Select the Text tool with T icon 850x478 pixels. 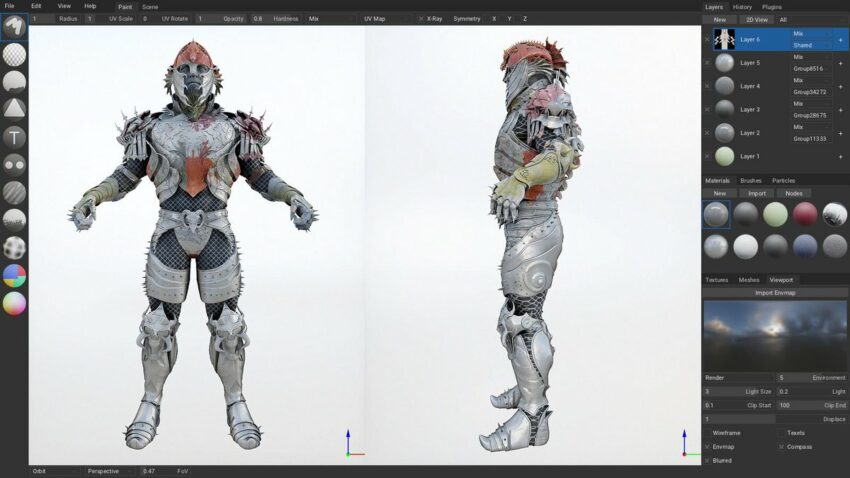[14, 137]
